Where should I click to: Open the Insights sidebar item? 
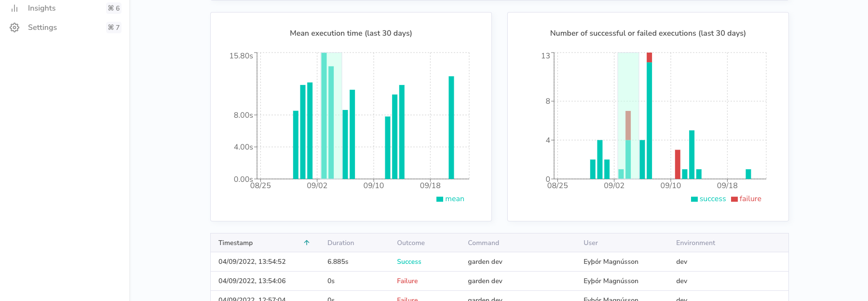[x=41, y=8]
